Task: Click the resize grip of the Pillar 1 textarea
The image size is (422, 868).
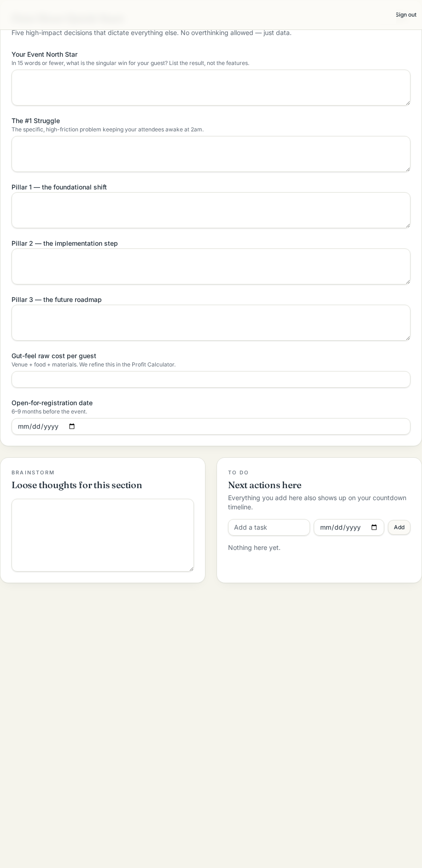Action: point(408,225)
